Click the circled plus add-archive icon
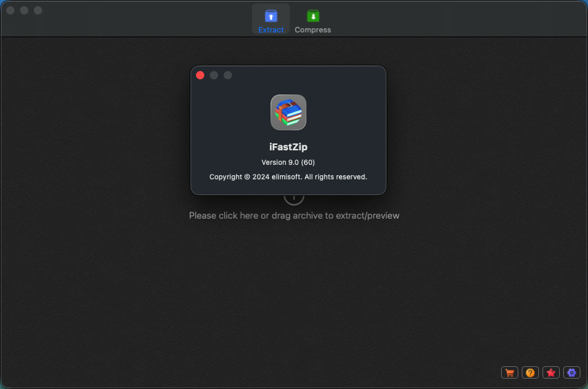Image resolution: width=588 pixels, height=389 pixels. [294, 199]
